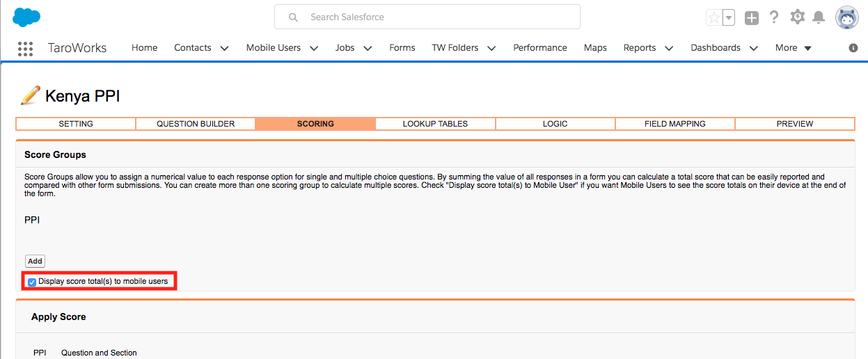Click the Add score group button
Image resolution: width=868 pixels, height=359 pixels.
pyautogui.click(x=35, y=262)
